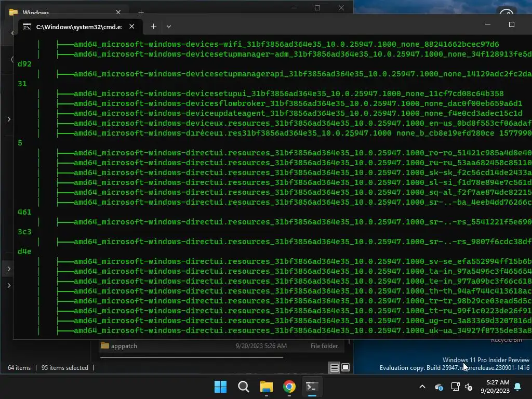Image resolution: width=532 pixels, height=399 pixels.
Task: Expand the middle navigation pane chevron
Action: click(x=9, y=269)
